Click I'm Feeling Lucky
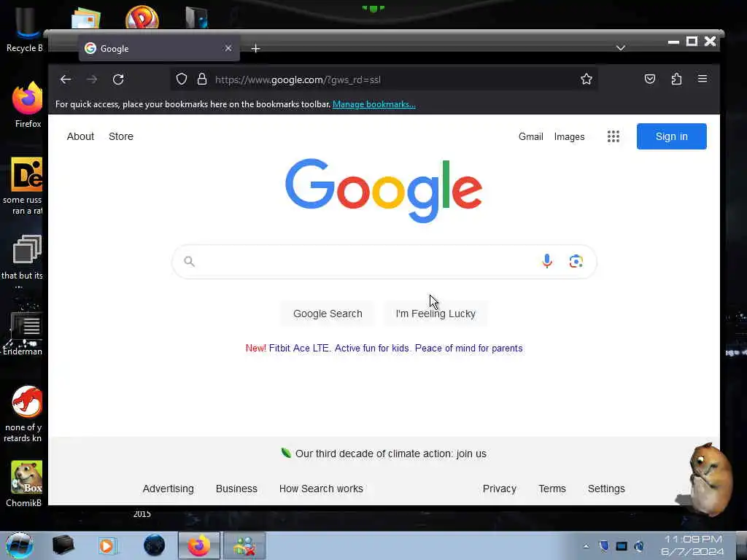Viewport: 747px width, 560px height. (x=436, y=314)
